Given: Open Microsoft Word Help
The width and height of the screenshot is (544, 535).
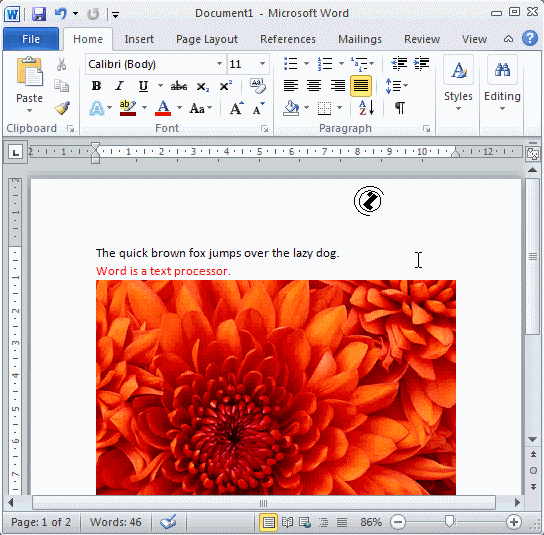Looking at the screenshot, I should (530, 38).
